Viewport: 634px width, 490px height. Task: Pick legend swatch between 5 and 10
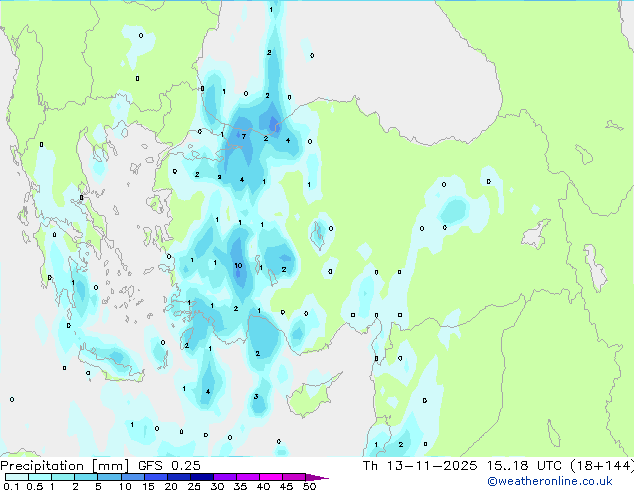coord(109,477)
